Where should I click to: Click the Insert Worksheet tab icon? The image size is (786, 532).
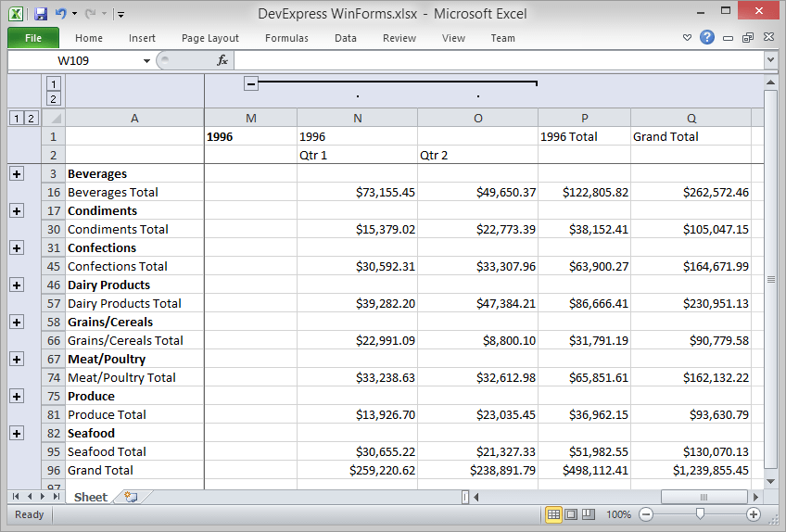(x=131, y=497)
